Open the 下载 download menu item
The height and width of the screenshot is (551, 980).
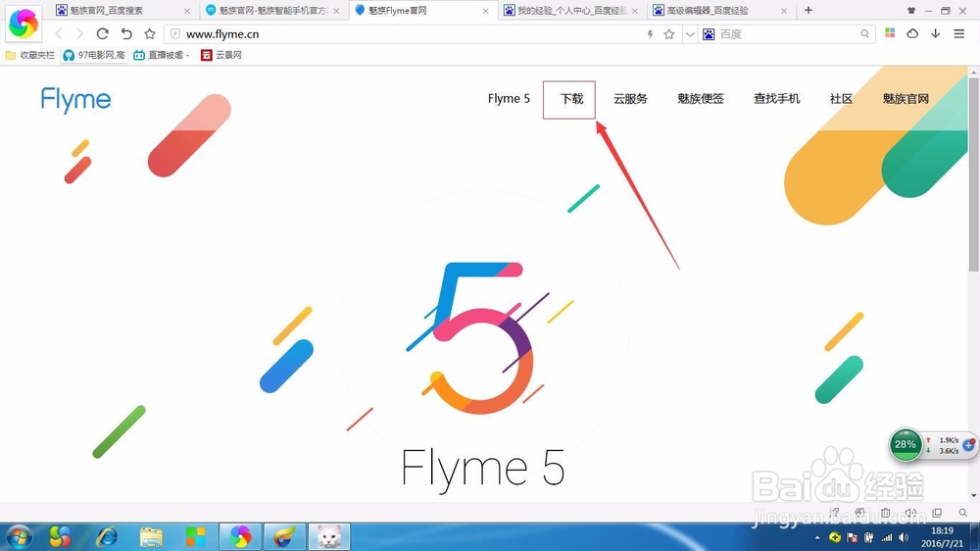[571, 99]
